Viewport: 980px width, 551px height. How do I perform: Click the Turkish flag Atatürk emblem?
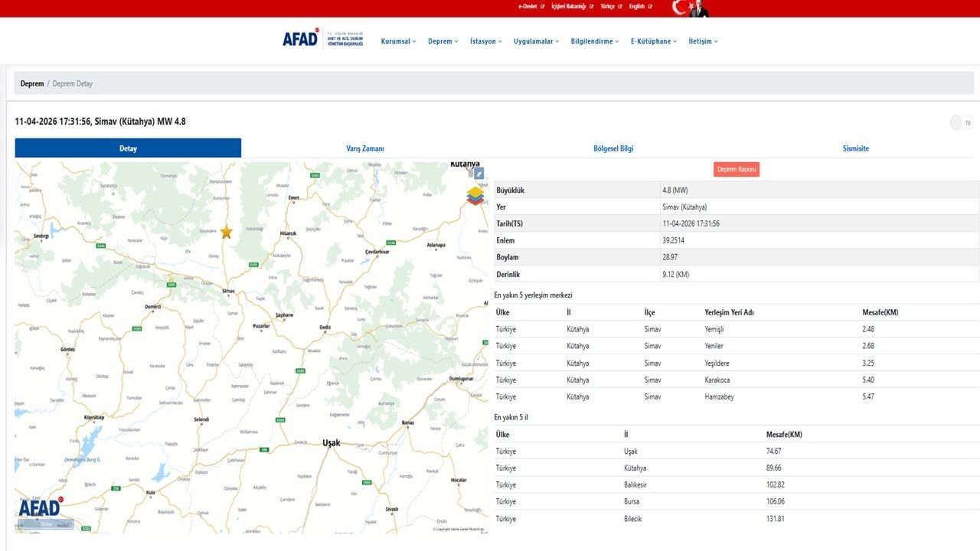pos(690,8)
